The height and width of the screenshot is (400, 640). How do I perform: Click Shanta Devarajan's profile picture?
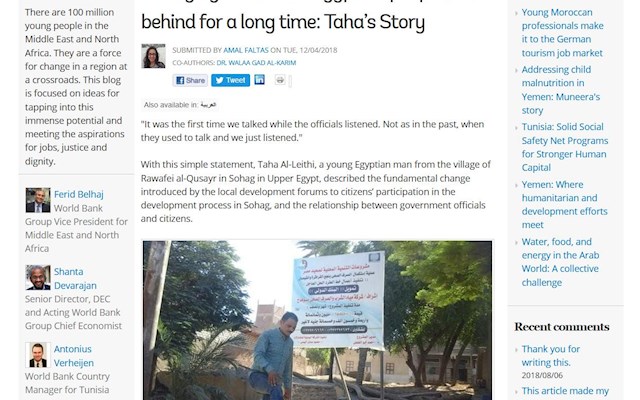click(x=38, y=278)
